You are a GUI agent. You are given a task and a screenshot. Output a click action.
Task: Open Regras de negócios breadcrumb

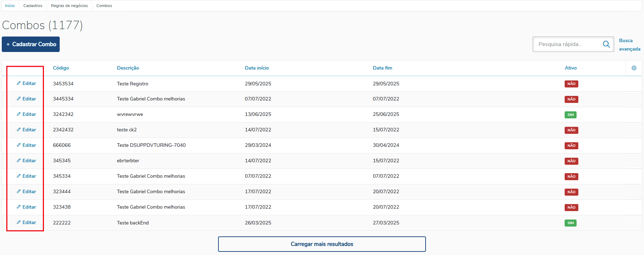pyautogui.click(x=69, y=6)
